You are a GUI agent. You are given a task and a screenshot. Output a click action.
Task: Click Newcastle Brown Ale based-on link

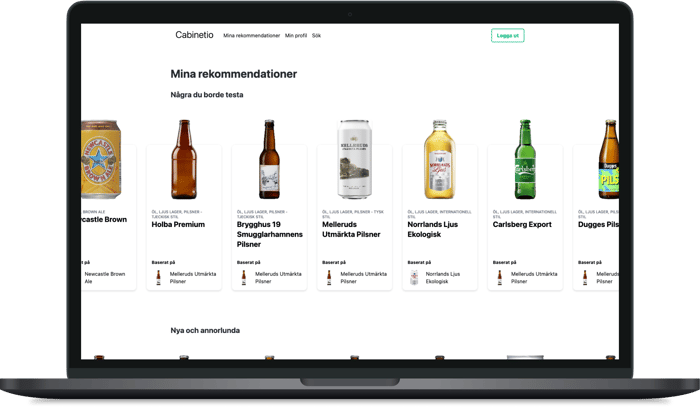104,278
